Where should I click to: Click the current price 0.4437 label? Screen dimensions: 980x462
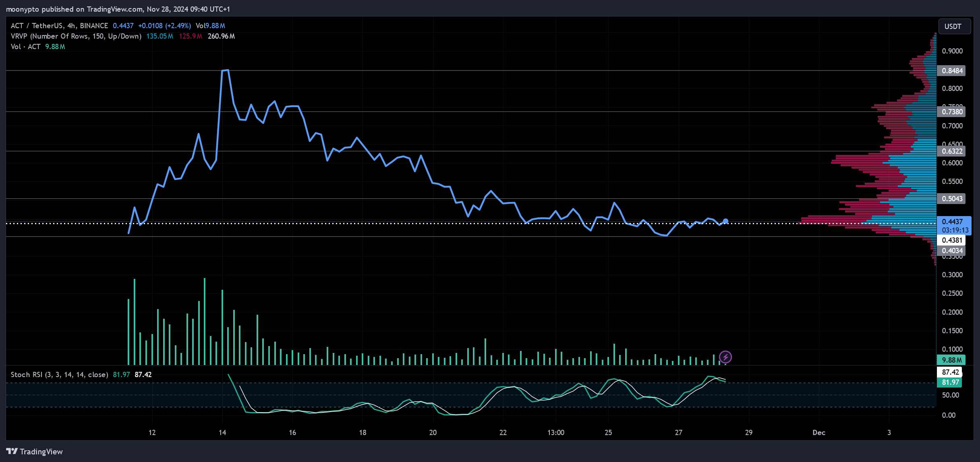(x=952, y=222)
